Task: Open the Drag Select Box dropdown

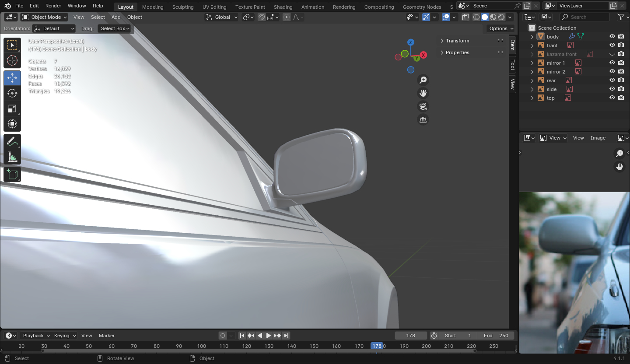Action: click(115, 28)
